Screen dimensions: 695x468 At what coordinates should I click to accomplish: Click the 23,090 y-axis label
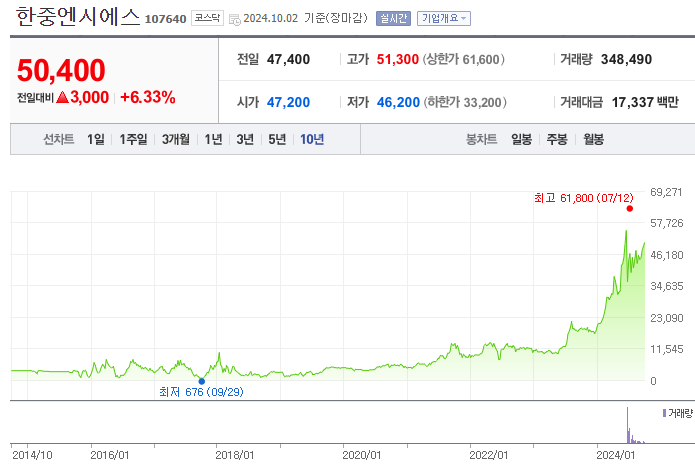tap(667, 318)
